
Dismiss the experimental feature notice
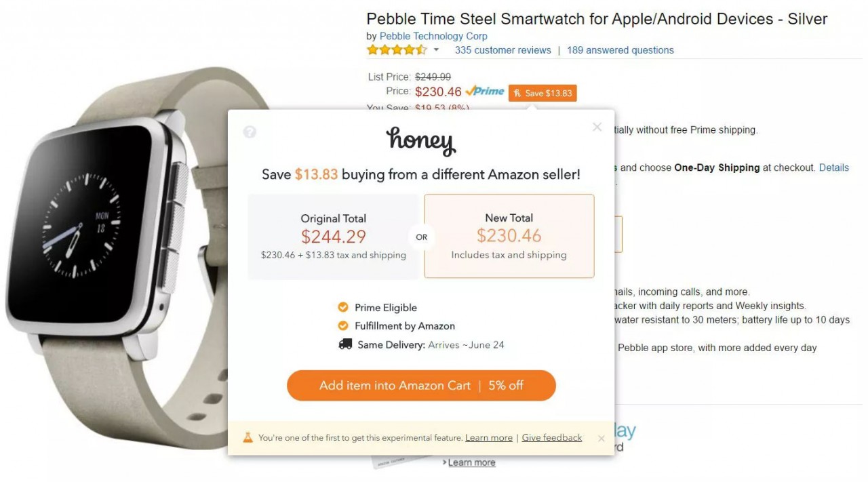pyautogui.click(x=601, y=439)
